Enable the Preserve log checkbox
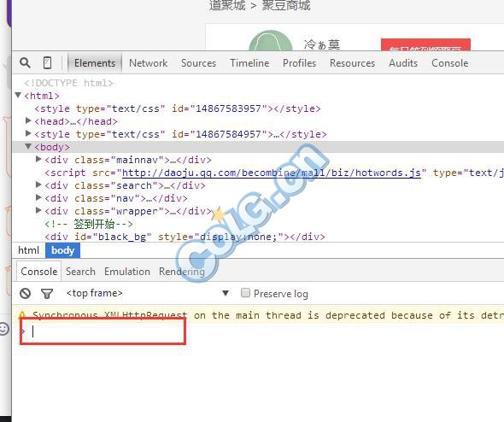Viewport: 504px width, 422px height. pos(245,292)
